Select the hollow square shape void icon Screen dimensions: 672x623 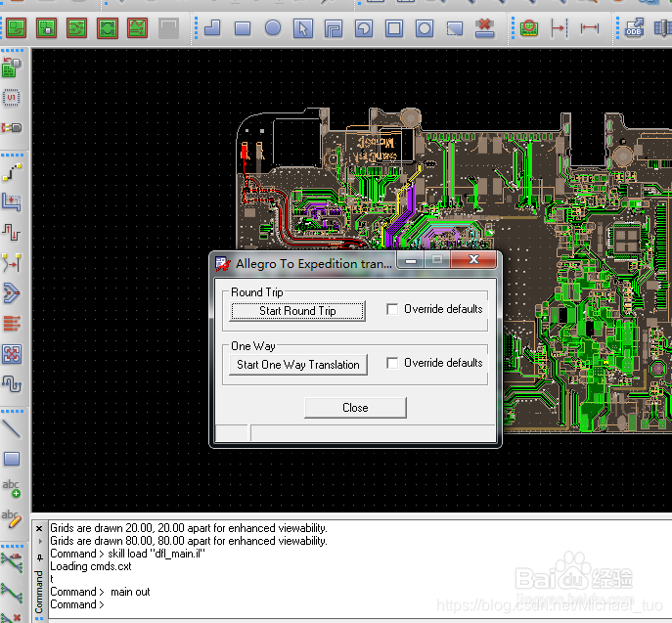pyautogui.click(x=394, y=28)
